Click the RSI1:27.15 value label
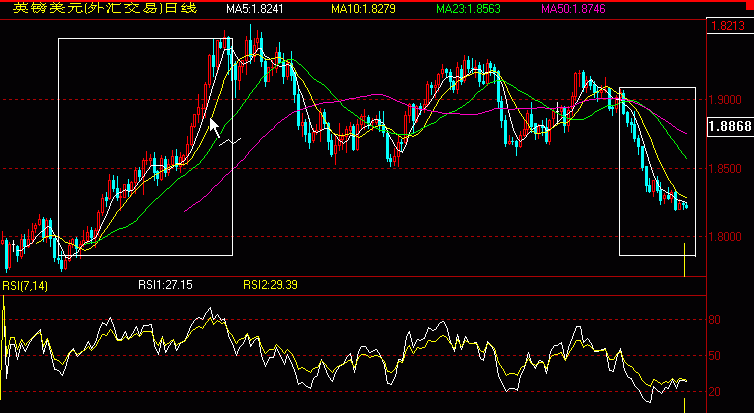This screenshot has width=754, height=413. [165, 285]
